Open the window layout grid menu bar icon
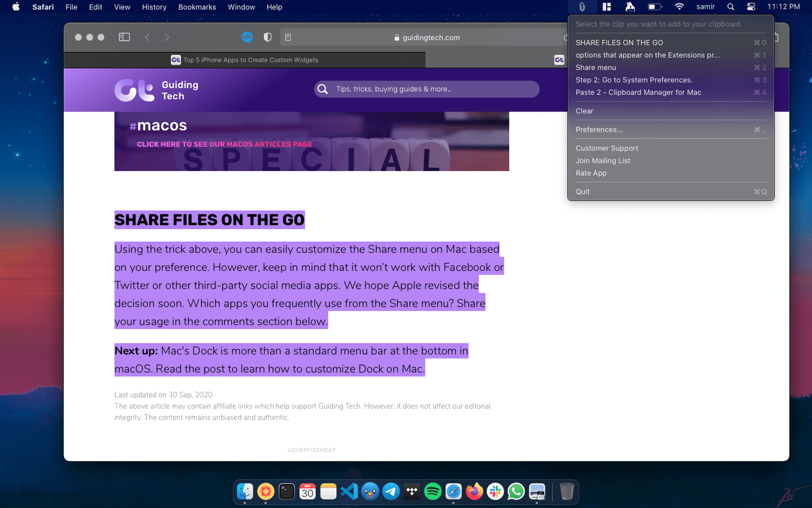The width and height of the screenshot is (812, 508). [607, 7]
